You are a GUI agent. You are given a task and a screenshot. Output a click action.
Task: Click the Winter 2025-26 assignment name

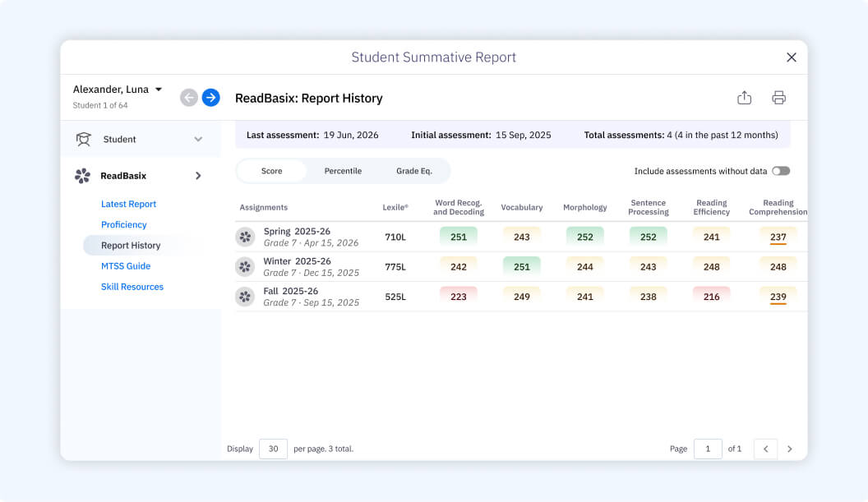click(297, 261)
